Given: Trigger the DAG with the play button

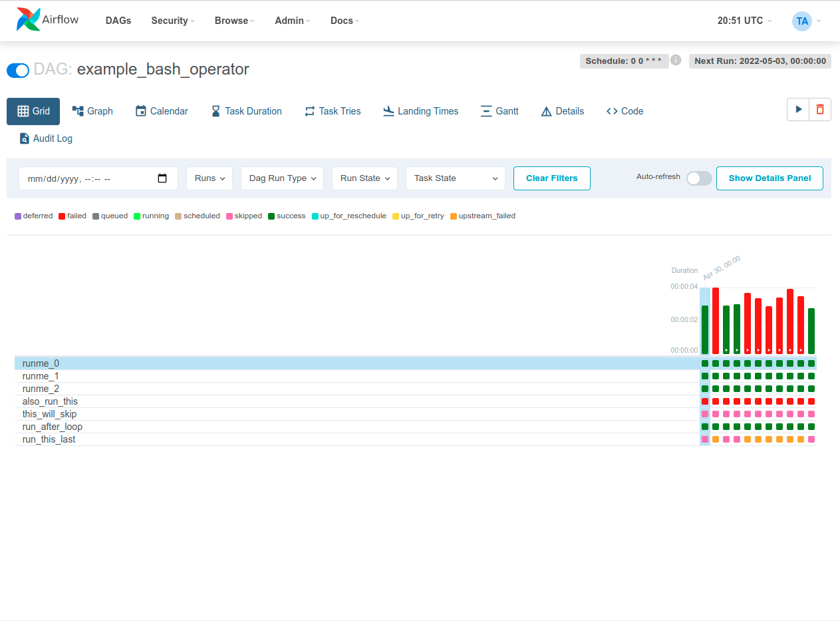Looking at the screenshot, I should (x=798, y=110).
